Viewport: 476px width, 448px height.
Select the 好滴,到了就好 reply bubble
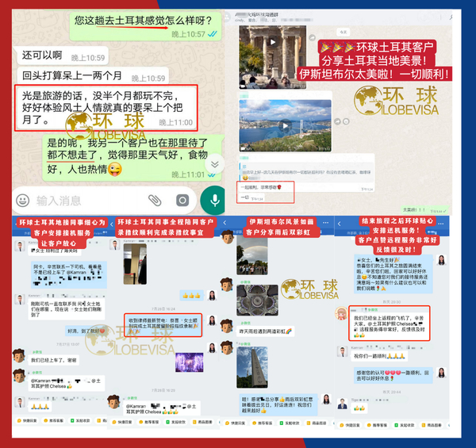(86, 331)
